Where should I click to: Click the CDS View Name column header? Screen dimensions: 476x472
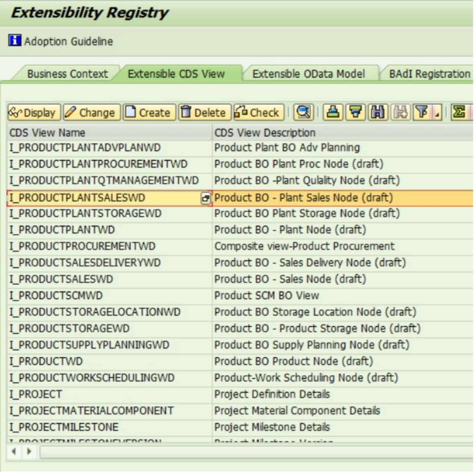click(x=109, y=133)
